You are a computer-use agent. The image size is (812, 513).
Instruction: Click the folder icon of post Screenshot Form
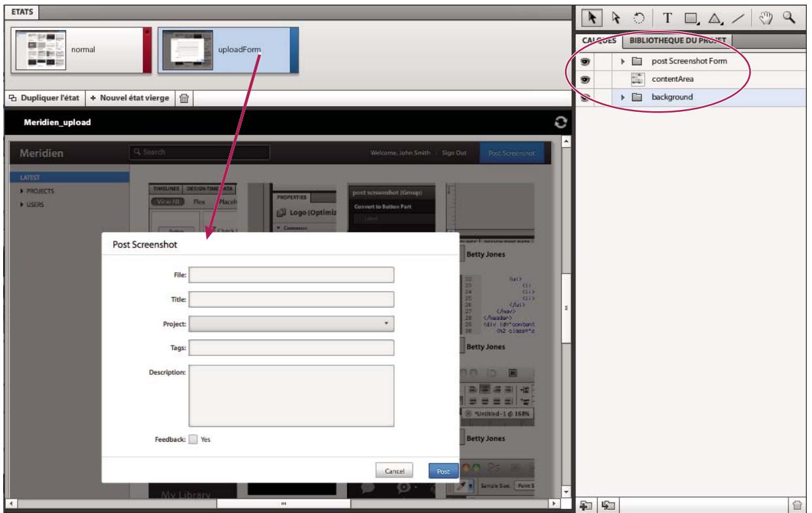[x=637, y=61]
